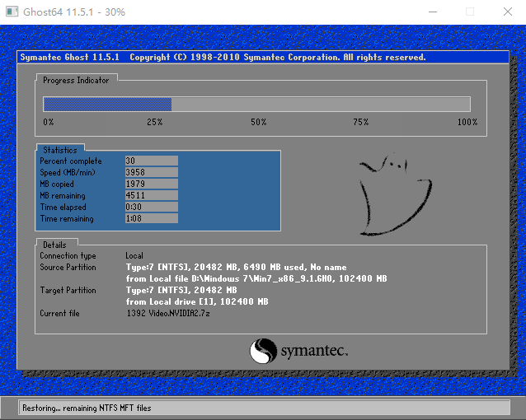The height and width of the screenshot is (420, 526).
Task: Click the Target Partition label
Action: point(68,290)
